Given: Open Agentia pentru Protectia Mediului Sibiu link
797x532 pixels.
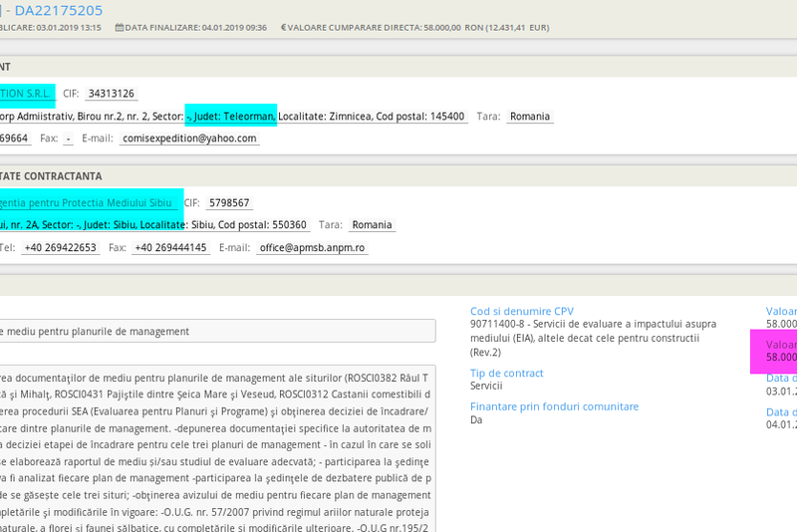Looking at the screenshot, I should tap(90, 203).
